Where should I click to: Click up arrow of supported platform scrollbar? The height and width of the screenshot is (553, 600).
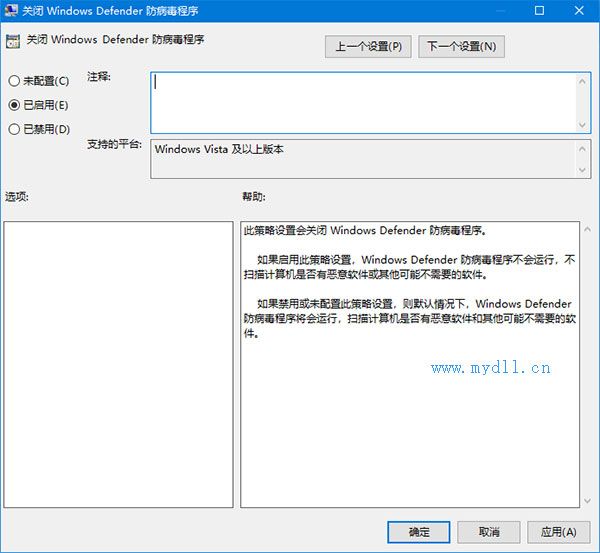pos(582,149)
